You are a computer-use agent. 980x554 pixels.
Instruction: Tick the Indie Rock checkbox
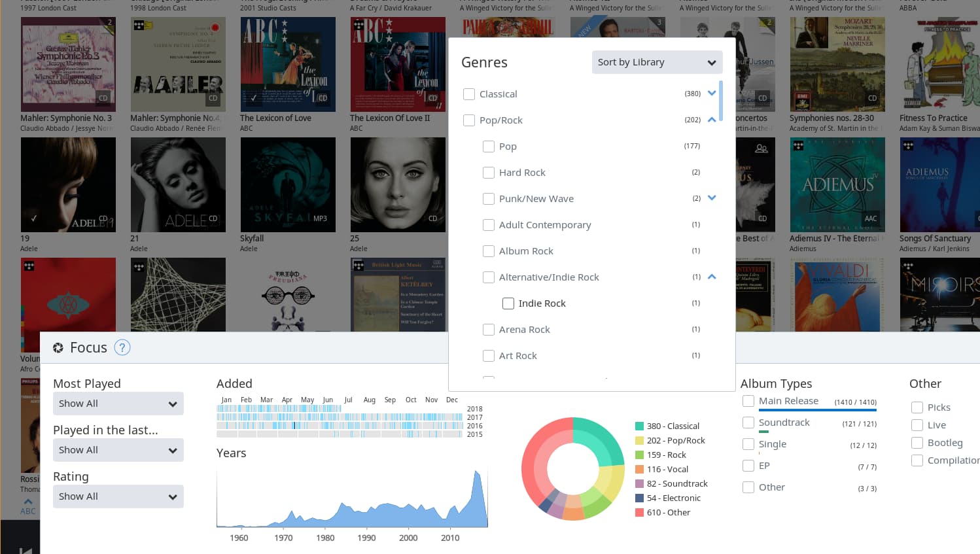(508, 303)
